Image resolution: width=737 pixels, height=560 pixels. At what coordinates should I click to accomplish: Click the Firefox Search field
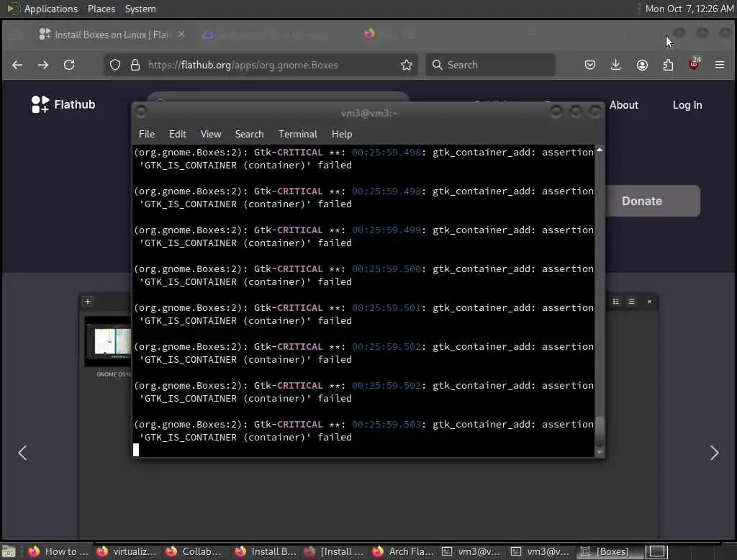coord(490,65)
